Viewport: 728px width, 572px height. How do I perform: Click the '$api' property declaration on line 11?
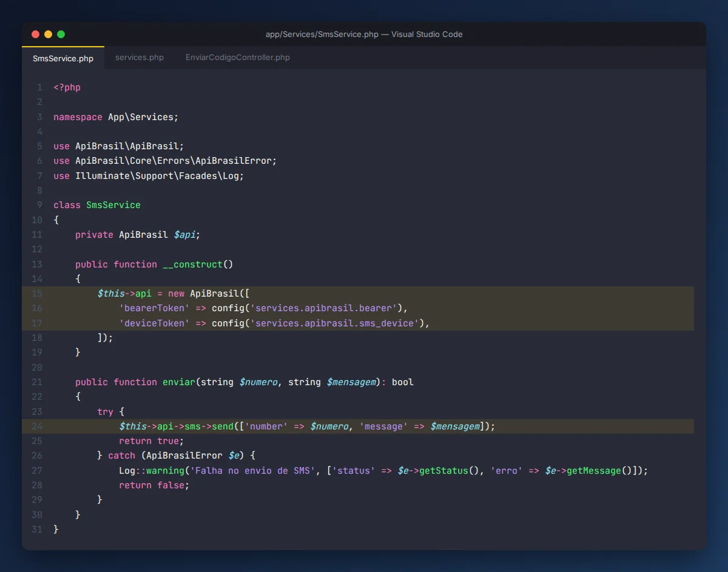pyautogui.click(x=184, y=235)
